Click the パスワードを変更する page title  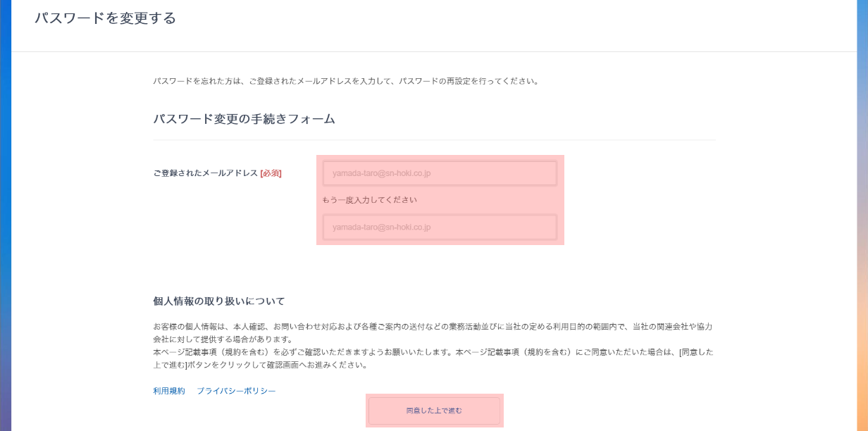(x=105, y=18)
